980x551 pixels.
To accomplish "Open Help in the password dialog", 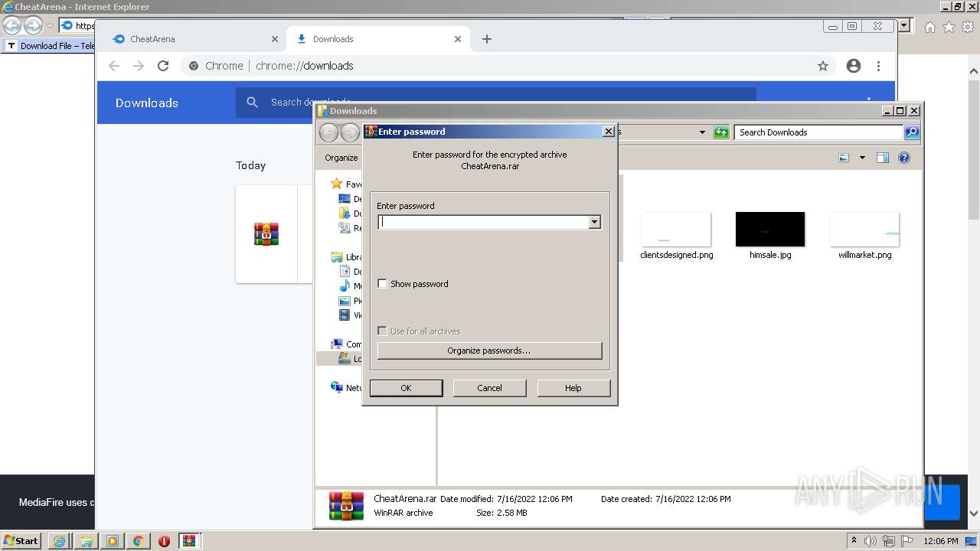I will point(573,388).
